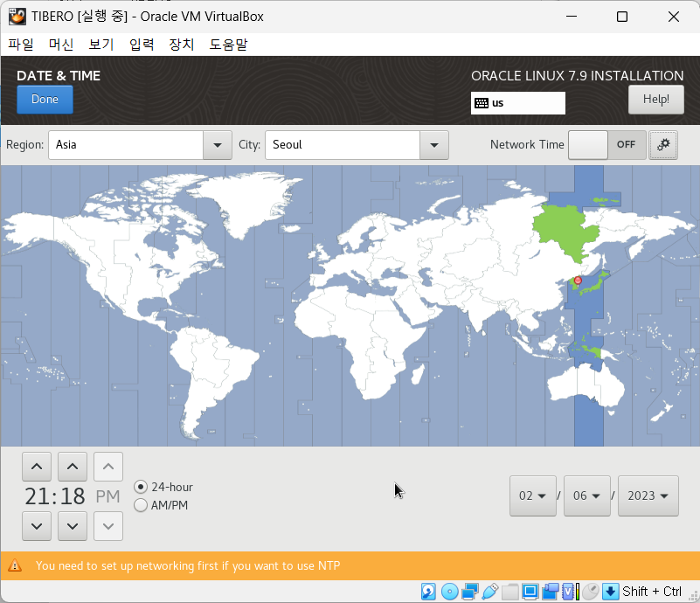Click the Asia region text field

[126, 145]
